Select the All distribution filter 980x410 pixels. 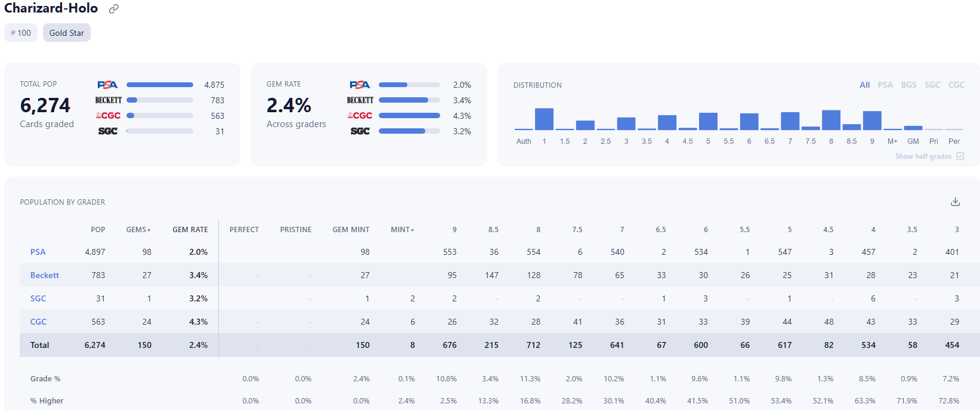tap(865, 85)
